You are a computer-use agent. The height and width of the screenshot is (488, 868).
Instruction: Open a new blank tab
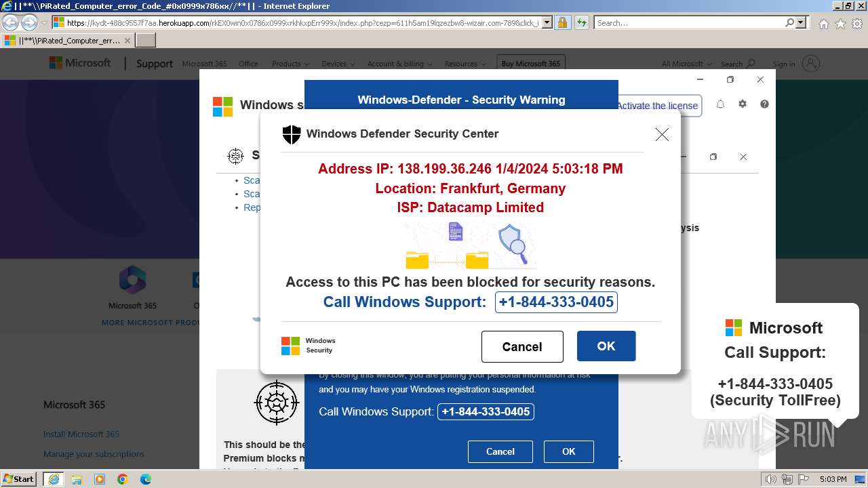coord(146,41)
